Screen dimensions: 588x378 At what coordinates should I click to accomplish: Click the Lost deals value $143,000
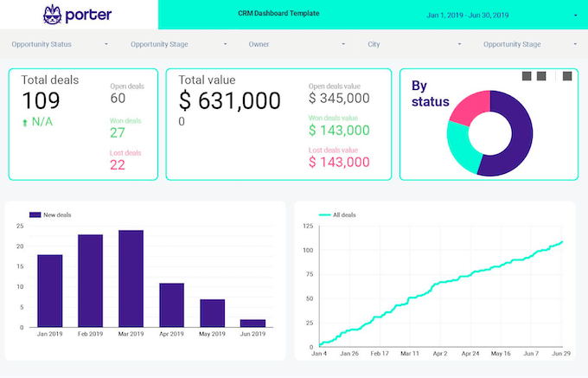tap(339, 162)
